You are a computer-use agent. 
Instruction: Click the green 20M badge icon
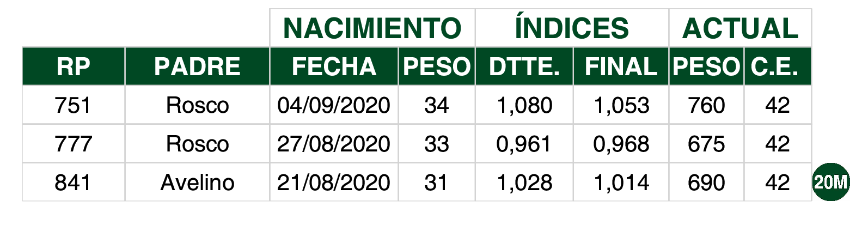click(x=831, y=182)
